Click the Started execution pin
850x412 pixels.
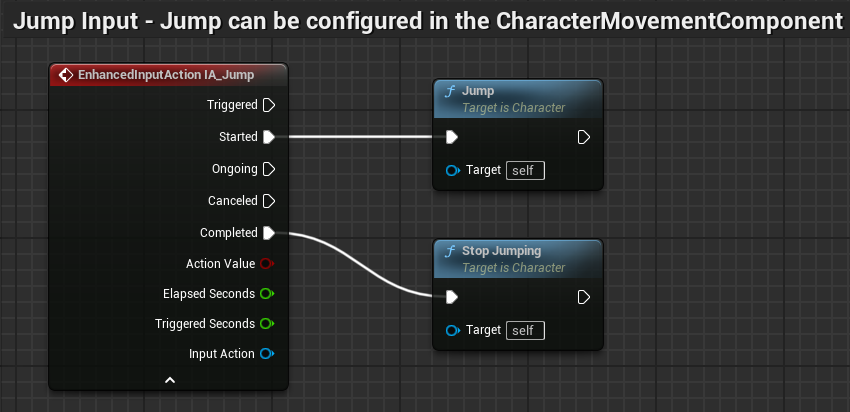coord(268,137)
